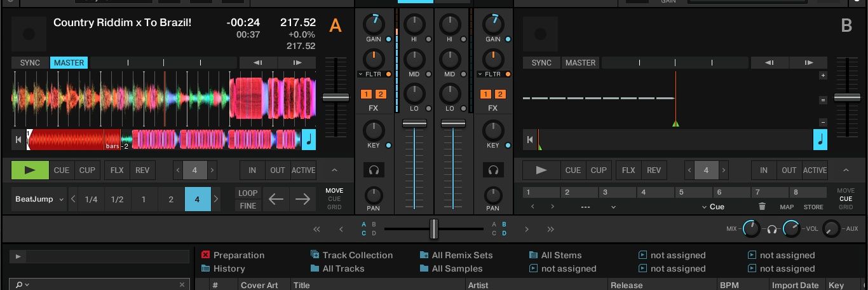
Task: Start playback on Deck A
Action: click(x=30, y=170)
